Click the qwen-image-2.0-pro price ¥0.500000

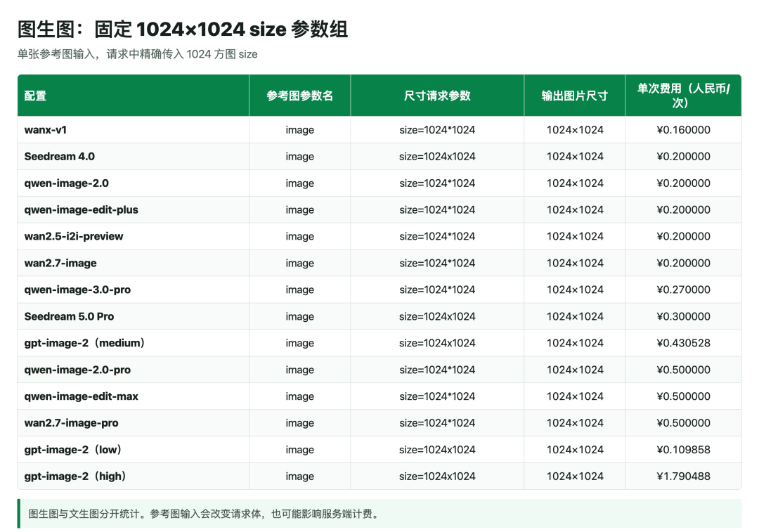pos(684,370)
